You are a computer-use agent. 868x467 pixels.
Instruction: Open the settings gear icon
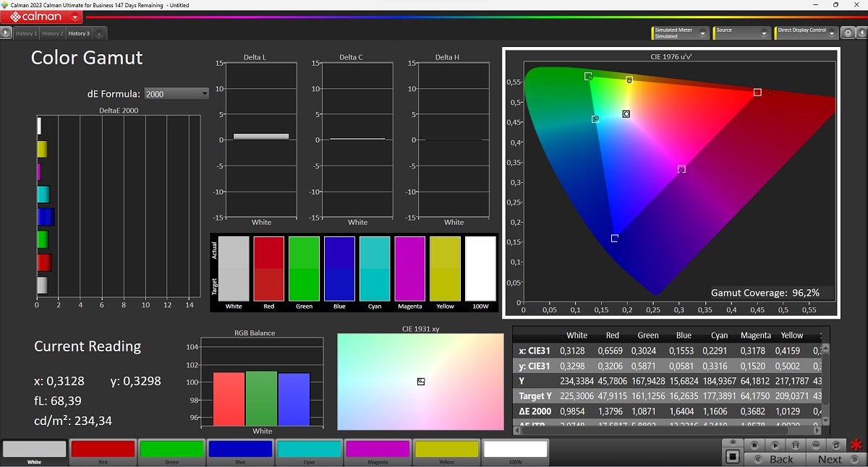coord(848,33)
